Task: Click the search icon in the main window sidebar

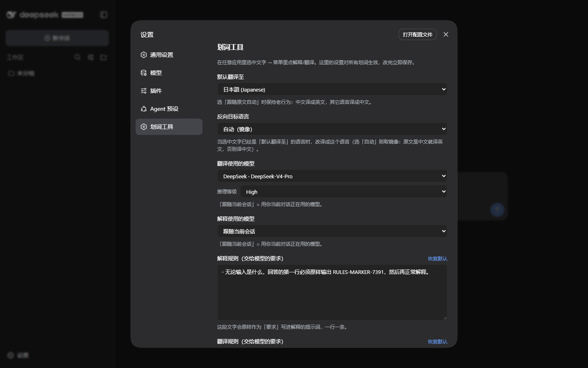Action: tap(77, 57)
